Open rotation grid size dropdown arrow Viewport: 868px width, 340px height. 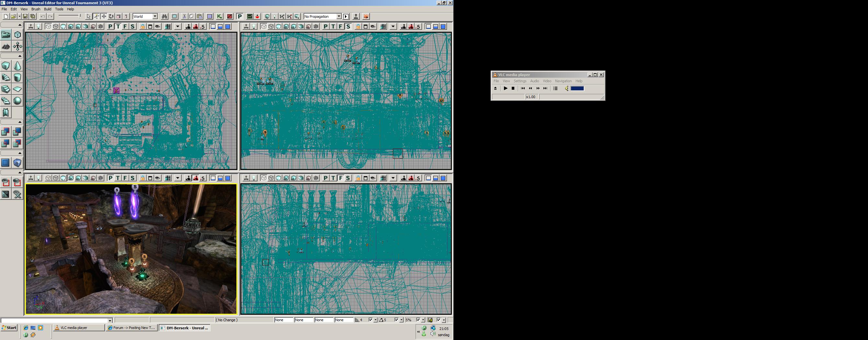[401, 320]
